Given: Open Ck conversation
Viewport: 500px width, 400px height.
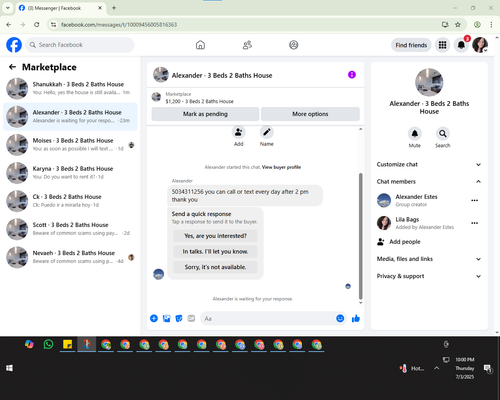Looking at the screenshot, I should coord(70,201).
